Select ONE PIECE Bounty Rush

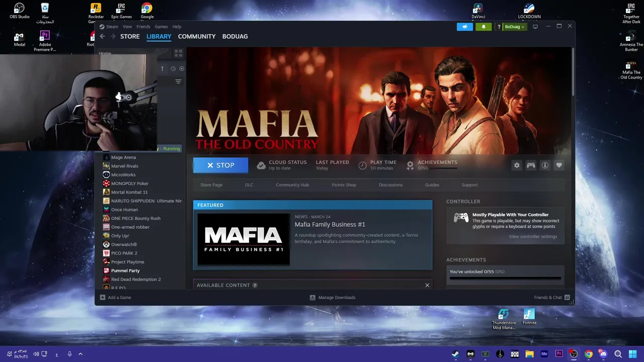[x=136, y=218]
